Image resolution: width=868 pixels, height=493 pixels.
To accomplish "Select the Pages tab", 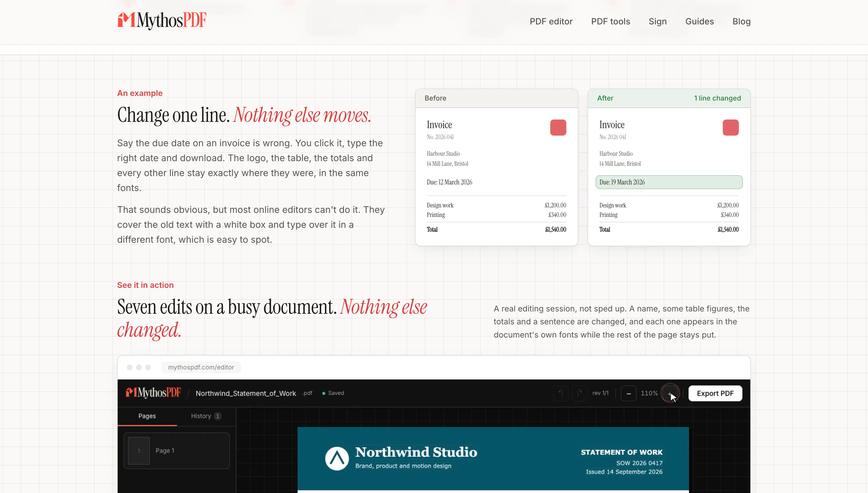I will pyautogui.click(x=147, y=416).
